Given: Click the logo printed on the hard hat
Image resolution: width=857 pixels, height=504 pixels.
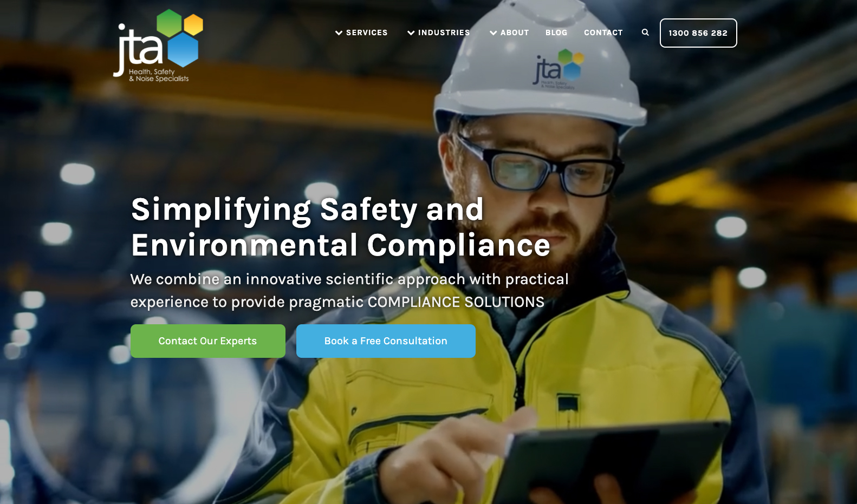Looking at the screenshot, I should [558, 69].
